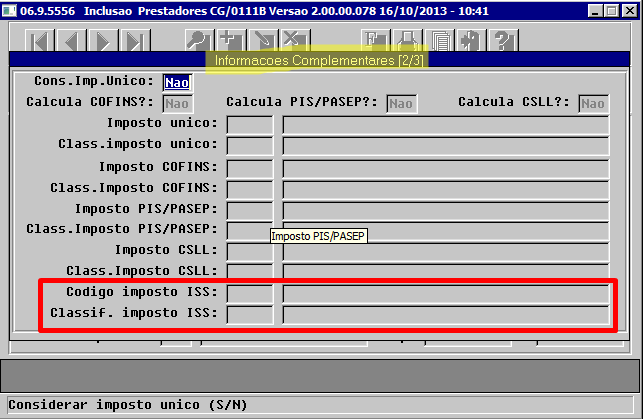Click the print toolbar icon
Viewport: 644px width, 419px height.
[x=408, y=41]
